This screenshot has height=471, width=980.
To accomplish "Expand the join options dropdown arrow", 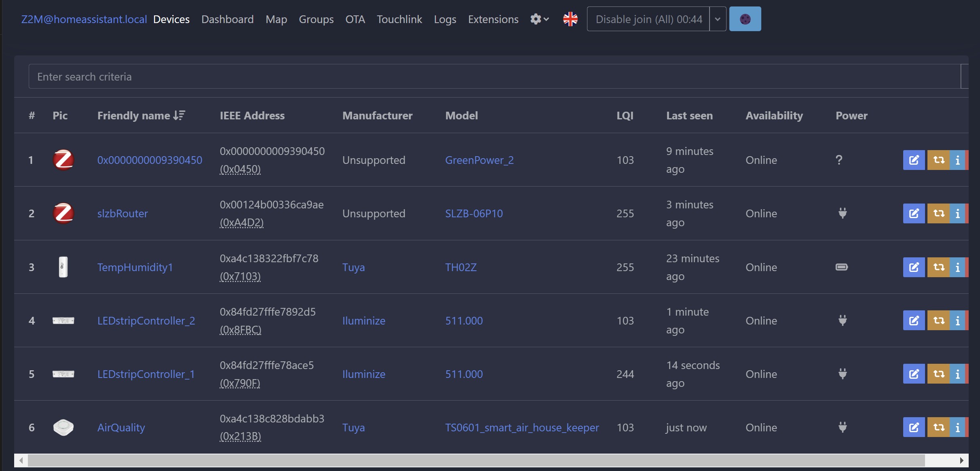I will 718,19.
